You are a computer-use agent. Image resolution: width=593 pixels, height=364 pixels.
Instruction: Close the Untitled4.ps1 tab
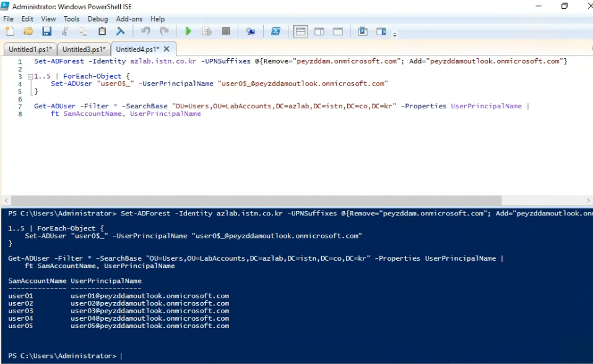pos(167,49)
